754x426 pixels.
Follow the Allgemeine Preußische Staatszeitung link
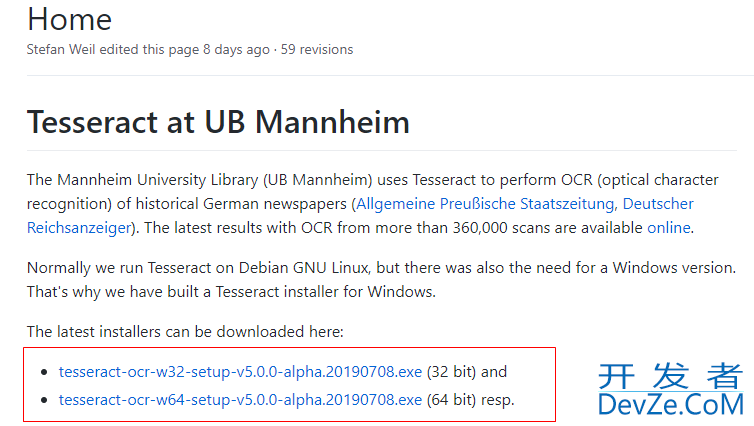(x=485, y=204)
